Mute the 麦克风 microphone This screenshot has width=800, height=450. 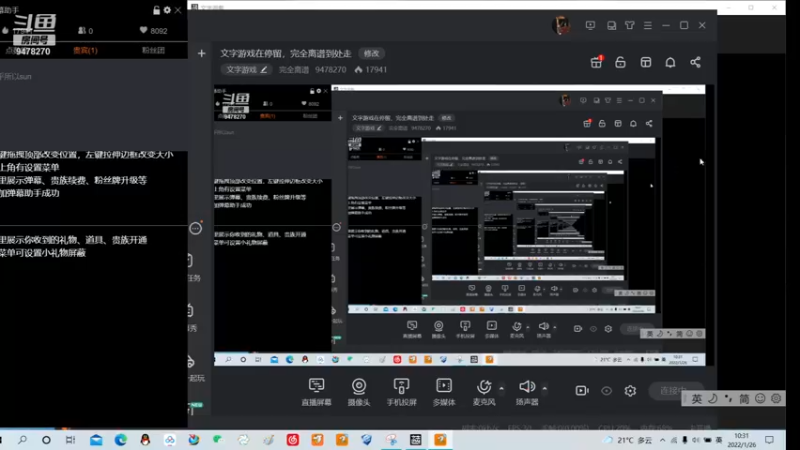click(484, 392)
